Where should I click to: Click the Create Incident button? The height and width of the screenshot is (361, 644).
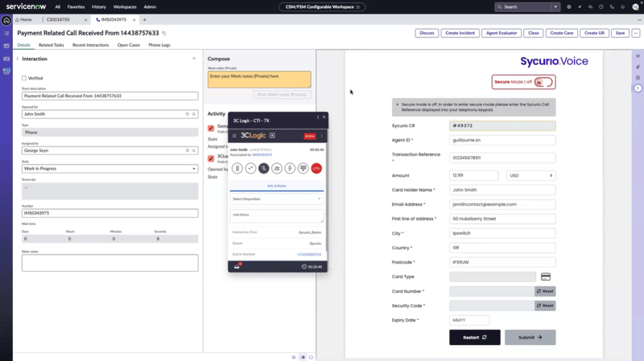460,33
